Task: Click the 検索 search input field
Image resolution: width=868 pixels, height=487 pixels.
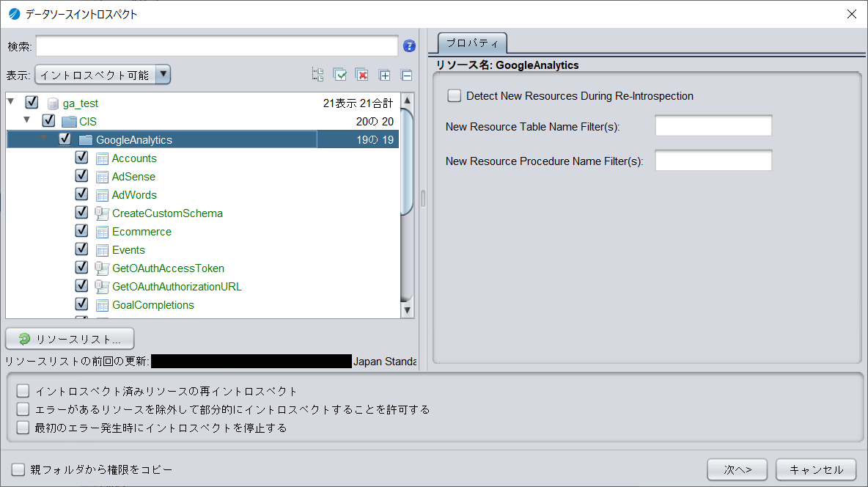Action: point(217,46)
